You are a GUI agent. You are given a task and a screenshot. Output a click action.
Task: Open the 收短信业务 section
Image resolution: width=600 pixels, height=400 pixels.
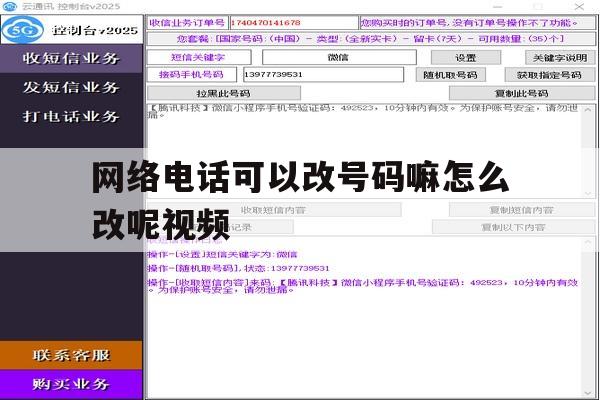(71, 58)
